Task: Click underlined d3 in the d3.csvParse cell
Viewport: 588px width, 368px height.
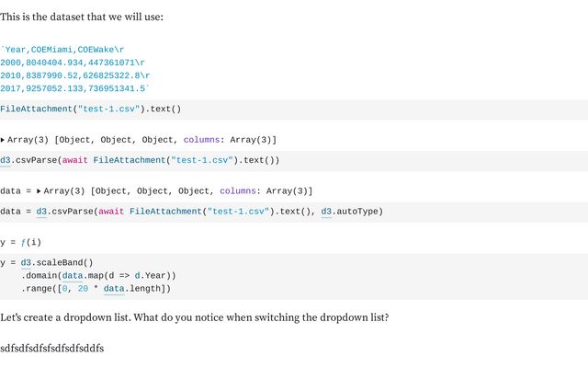Action: [6, 160]
